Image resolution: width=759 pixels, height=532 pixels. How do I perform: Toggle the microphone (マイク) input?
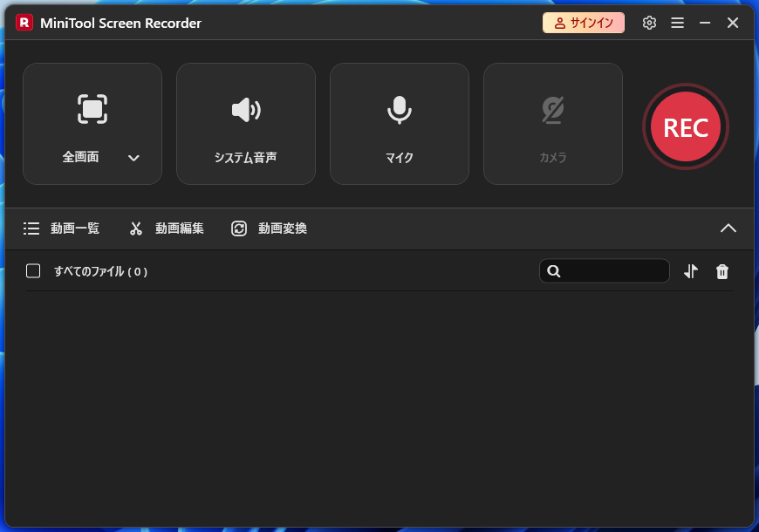tap(400, 124)
